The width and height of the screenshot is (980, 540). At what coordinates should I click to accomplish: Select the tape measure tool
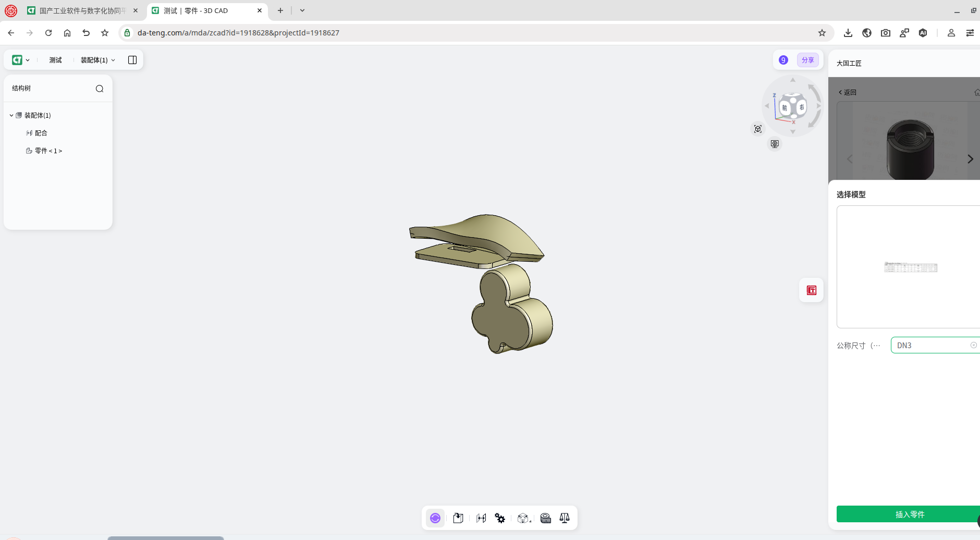(x=546, y=518)
